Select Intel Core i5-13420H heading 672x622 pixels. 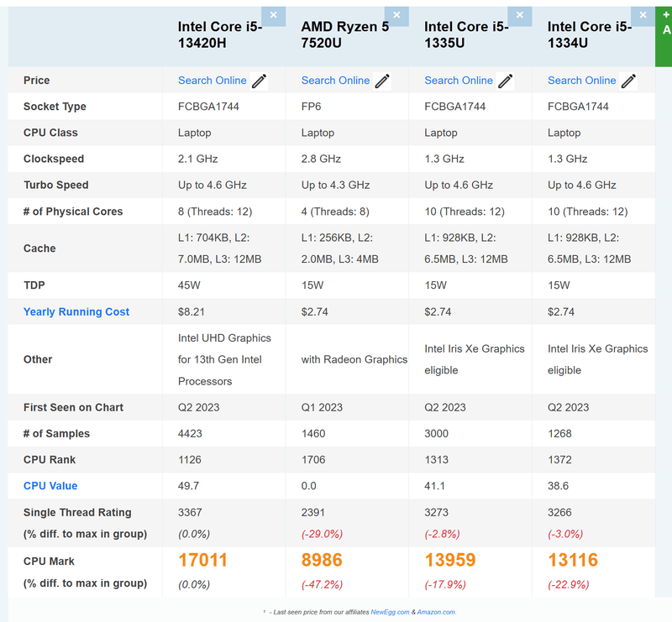click(220, 34)
